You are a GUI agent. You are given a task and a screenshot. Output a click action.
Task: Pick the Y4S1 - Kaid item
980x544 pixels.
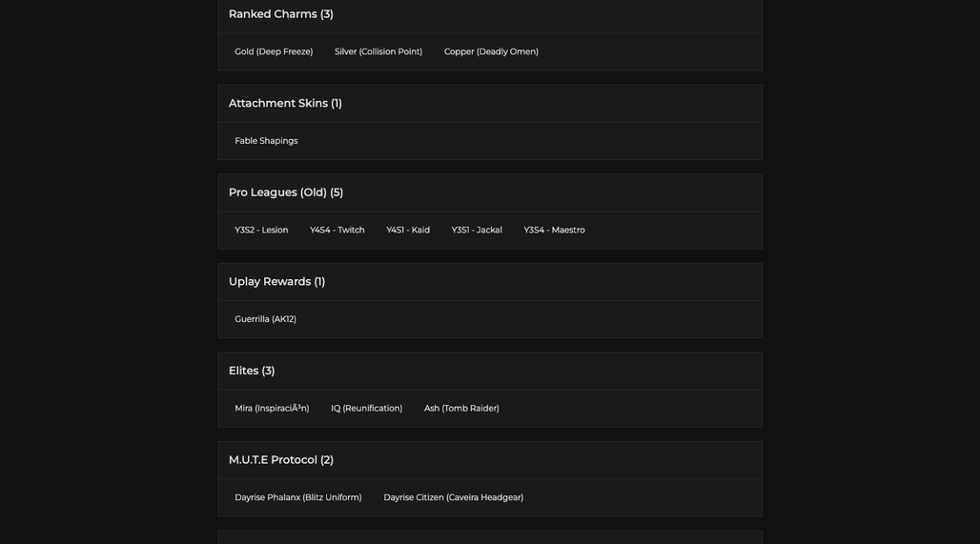[408, 230]
